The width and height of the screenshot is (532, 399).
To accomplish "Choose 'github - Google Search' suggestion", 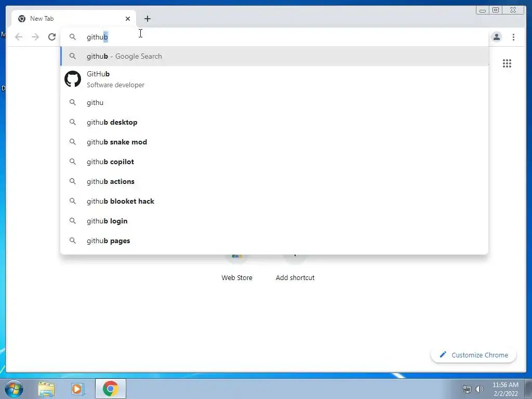I will click(274, 56).
